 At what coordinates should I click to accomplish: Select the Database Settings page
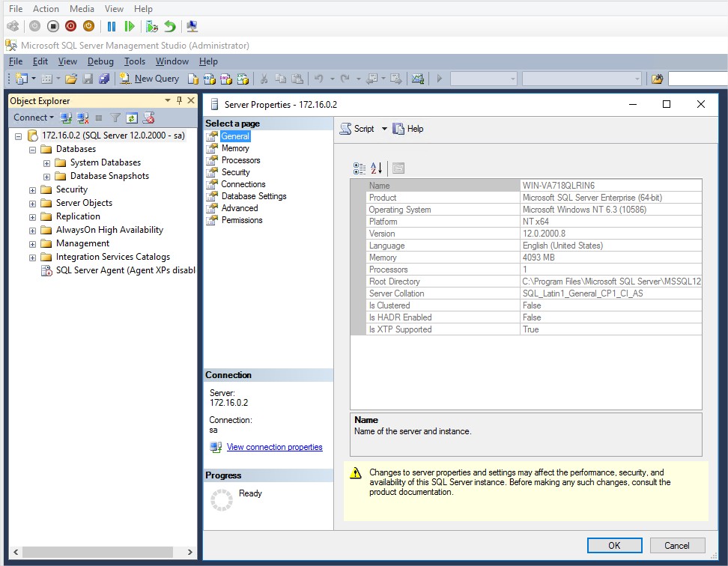pos(253,196)
